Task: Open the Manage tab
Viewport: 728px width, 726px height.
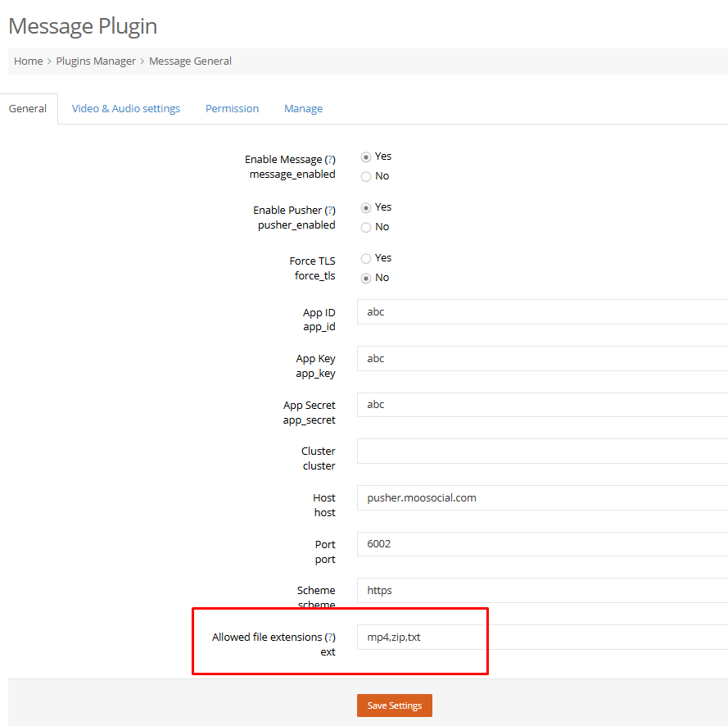Action: pyautogui.click(x=303, y=109)
